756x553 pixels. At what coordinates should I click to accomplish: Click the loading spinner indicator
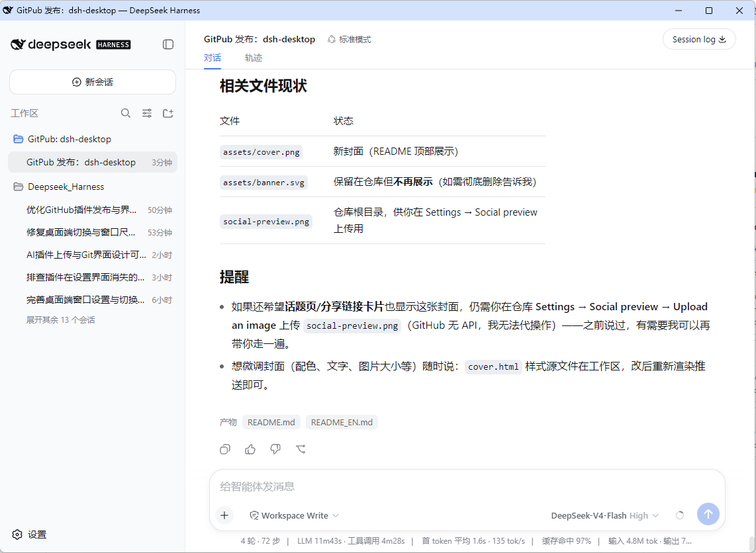click(680, 515)
